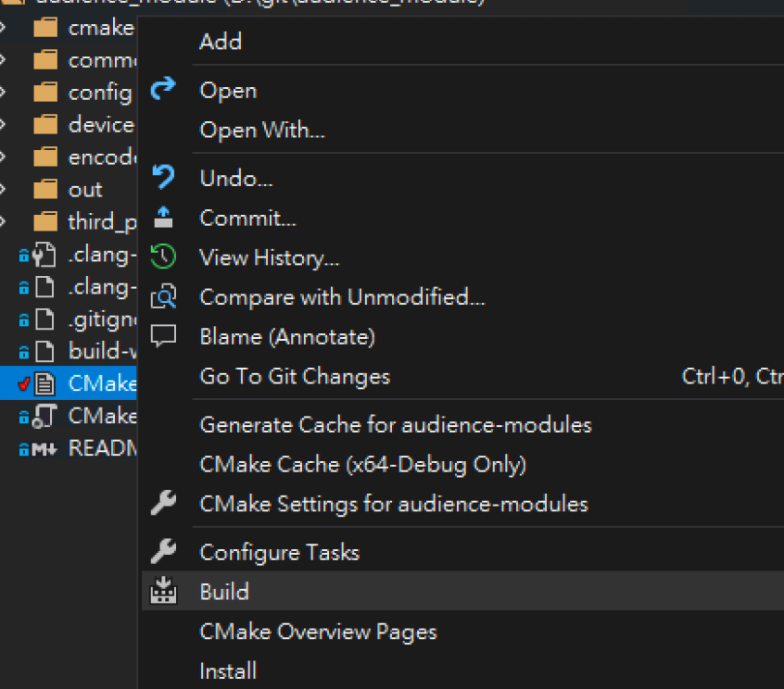
Task: Click the lock icon beside README.md
Action: click(x=24, y=448)
